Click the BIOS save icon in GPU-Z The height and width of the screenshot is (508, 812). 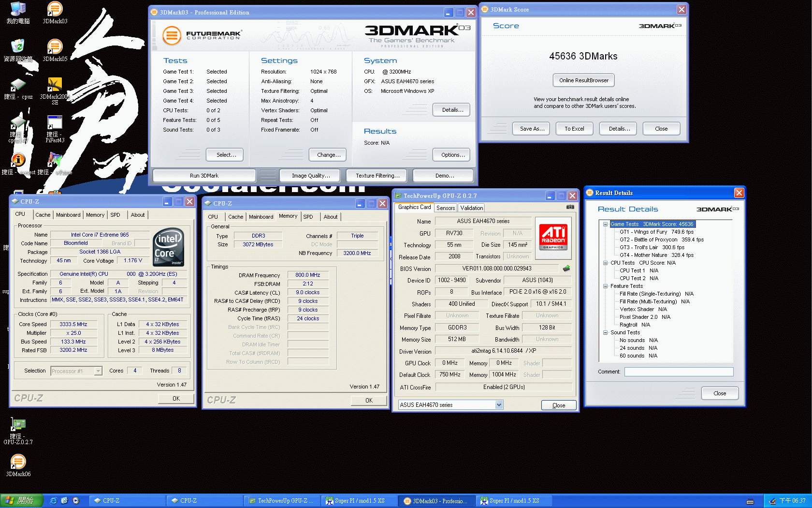566,268
